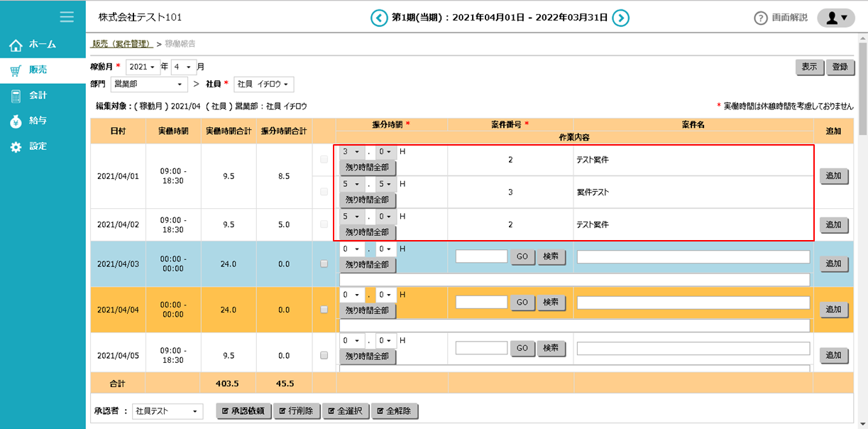Click the 案件番号 input field for 2021/04/03
Image resolution: width=868 pixels, height=429 pixels.
pyautogui.click(x=481, y=256)
